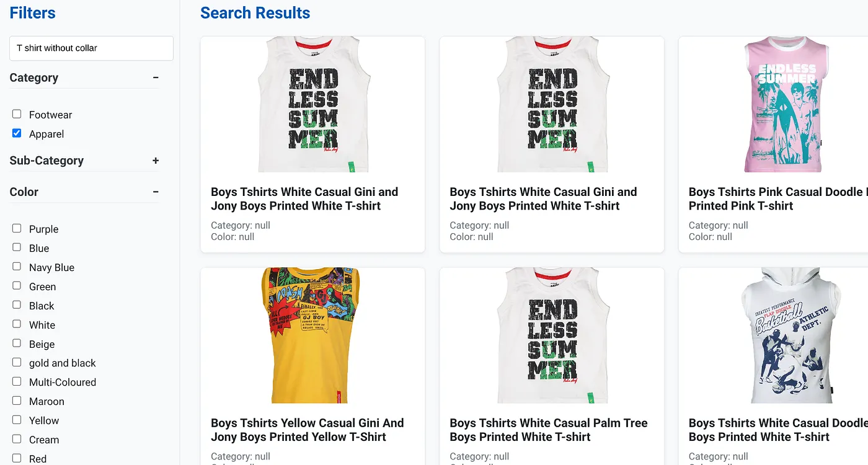Viewport: 868px width, 465px height.
Task: Enable the gold and black filter
Action: 17,362
